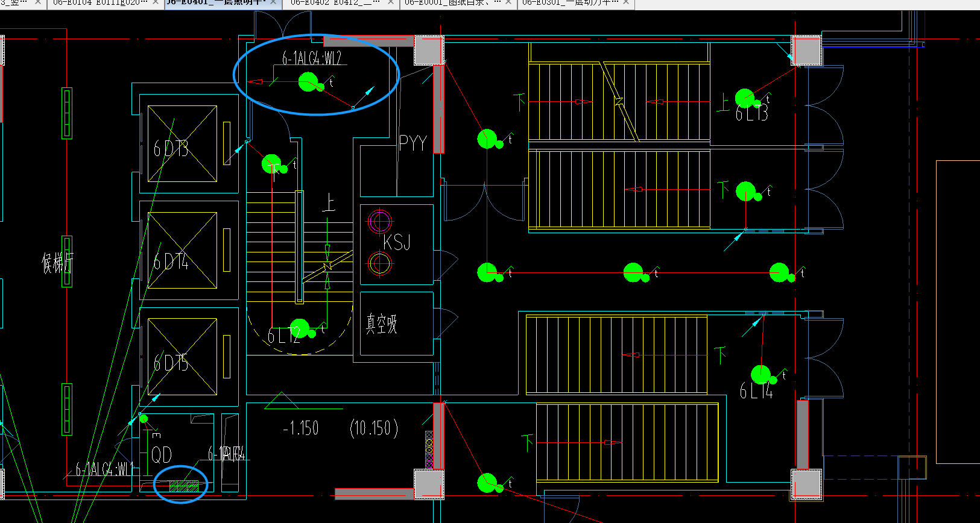Pick the upper red-magenta circle symbol in KSJ room

pyautogui.click(x=380, y=222)
